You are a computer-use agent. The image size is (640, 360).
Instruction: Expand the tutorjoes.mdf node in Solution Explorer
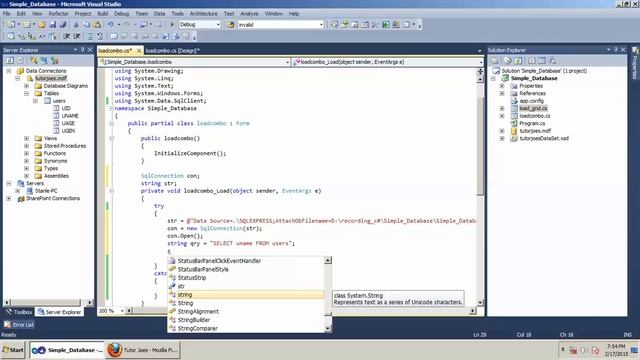502,131
